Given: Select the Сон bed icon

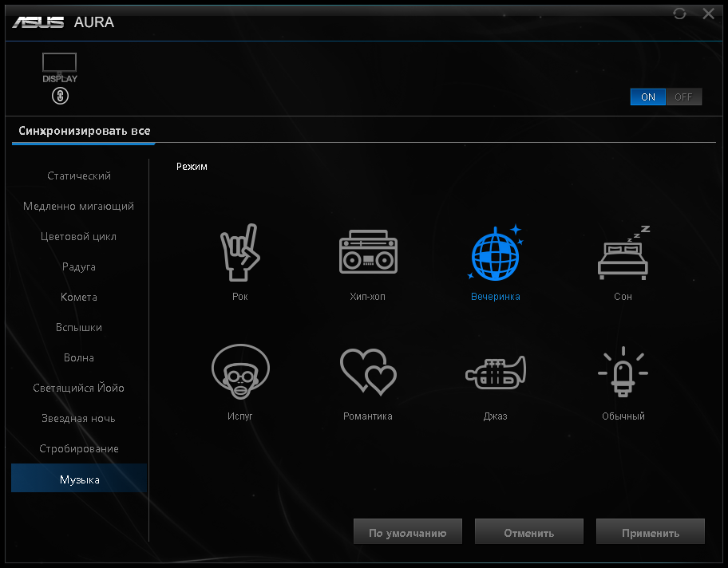Looking at the screenshot, I should pyautogui.click(x=623, y=252).
